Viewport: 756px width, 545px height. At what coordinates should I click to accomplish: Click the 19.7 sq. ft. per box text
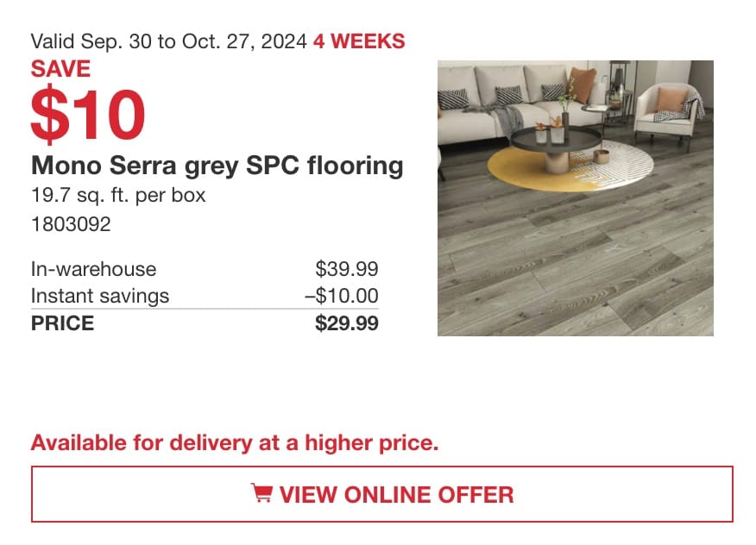pyautogui.click(x=118, y=195)
